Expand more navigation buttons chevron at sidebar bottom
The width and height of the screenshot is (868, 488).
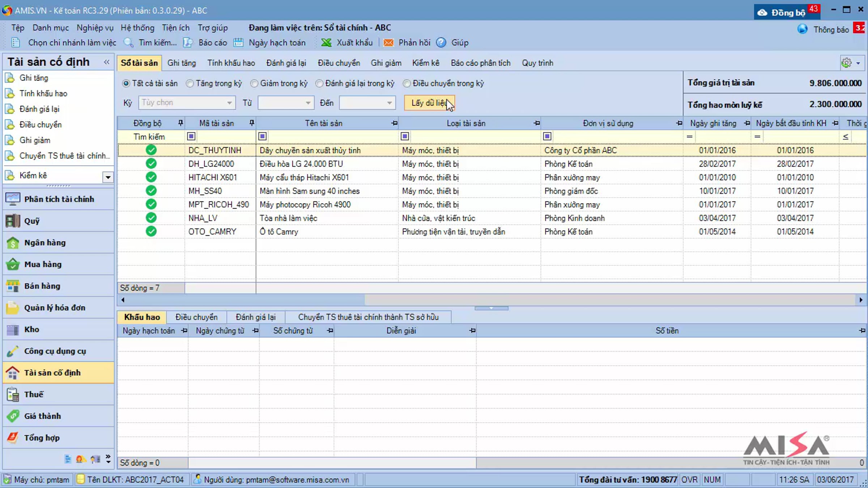coord(108,459)
